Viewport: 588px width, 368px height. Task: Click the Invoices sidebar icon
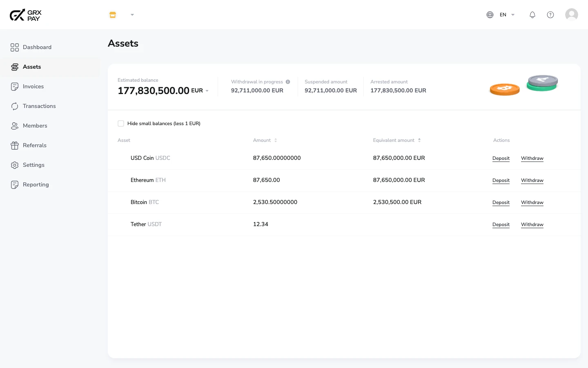pyautogui.click(x=15, y=87)
